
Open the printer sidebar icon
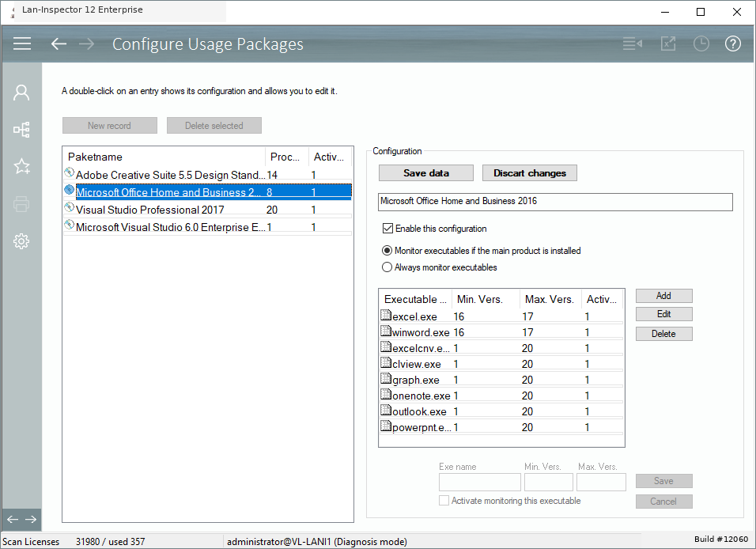pyautogui.click(x=21, y=203)
